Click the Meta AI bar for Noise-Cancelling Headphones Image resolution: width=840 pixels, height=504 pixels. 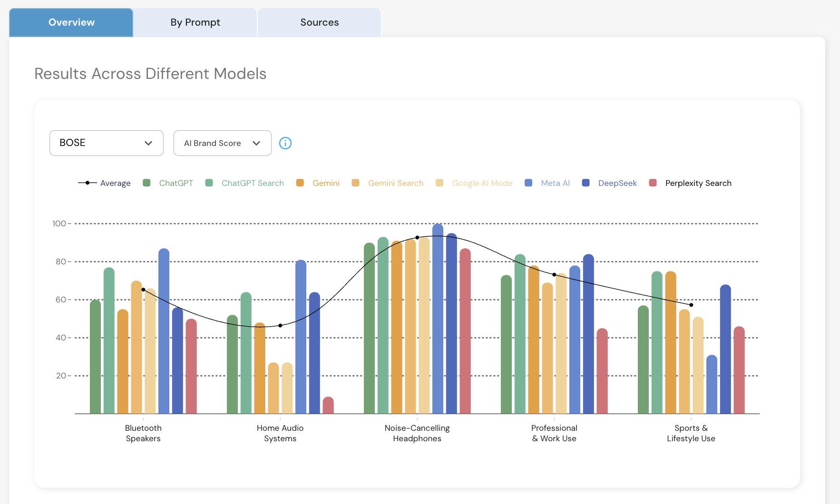tap(438, 319)
